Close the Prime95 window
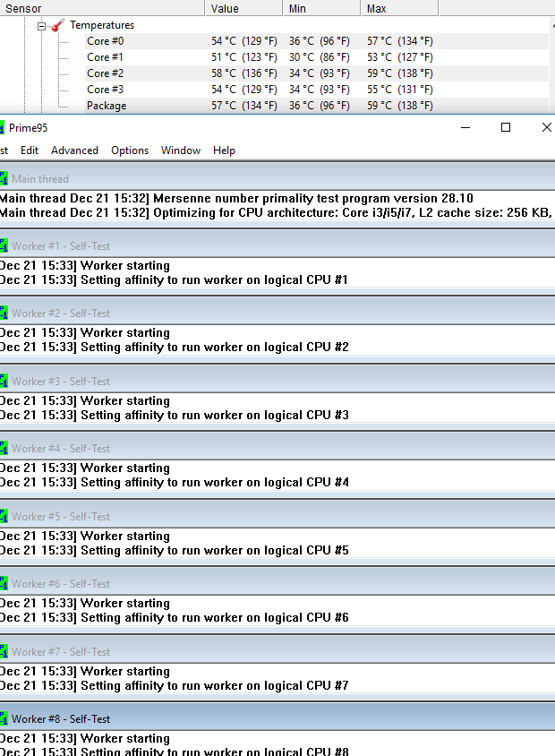The width and height of the screenshot is (555, 756). 546,128
